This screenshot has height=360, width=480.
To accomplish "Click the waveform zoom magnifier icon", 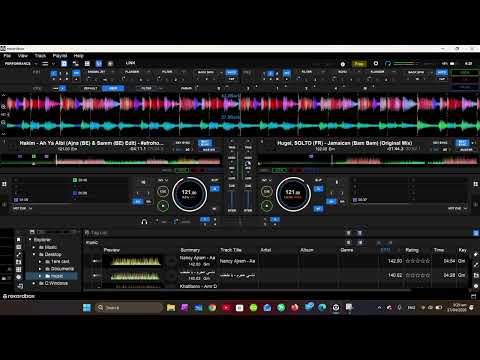I will coord(3,107).
